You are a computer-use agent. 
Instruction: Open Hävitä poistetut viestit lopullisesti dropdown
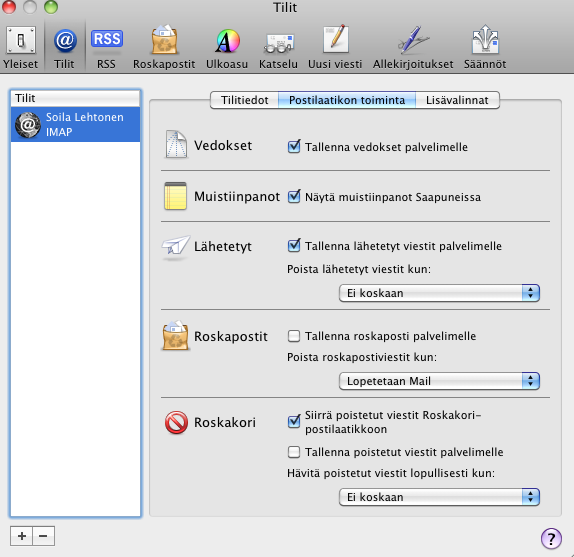coord(439,497)
